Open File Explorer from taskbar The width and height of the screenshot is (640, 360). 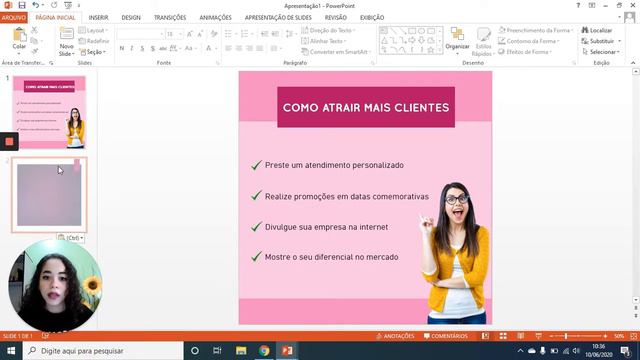pos(241,351)
